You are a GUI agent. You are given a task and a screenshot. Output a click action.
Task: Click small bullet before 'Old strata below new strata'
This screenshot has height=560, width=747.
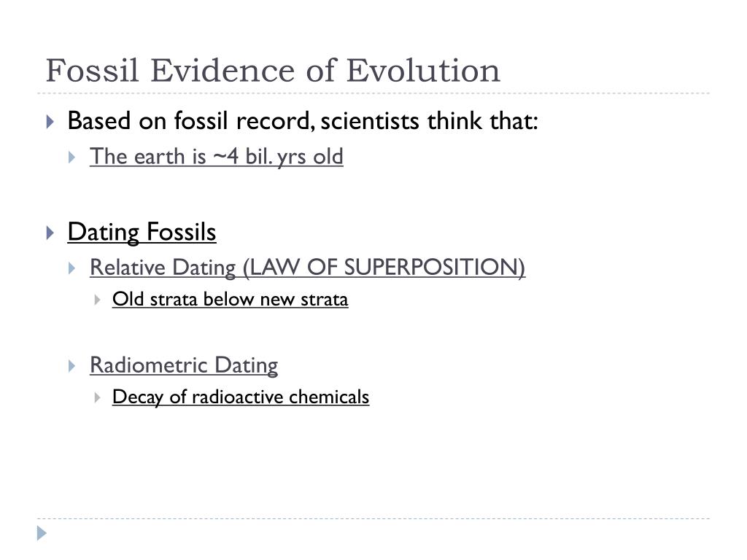[x=97, y=300]
